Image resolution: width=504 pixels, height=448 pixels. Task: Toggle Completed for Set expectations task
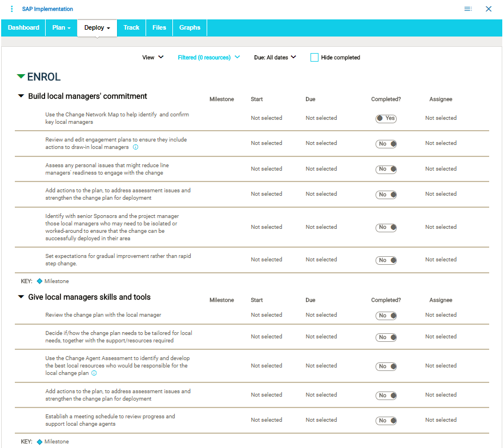pyautogui.click(x=386, y=260)
